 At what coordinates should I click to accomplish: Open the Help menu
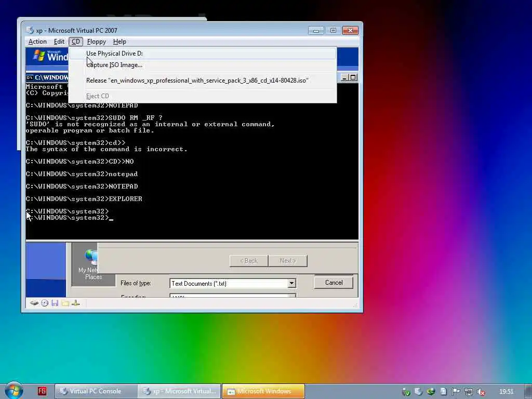[x=119, y=42]
